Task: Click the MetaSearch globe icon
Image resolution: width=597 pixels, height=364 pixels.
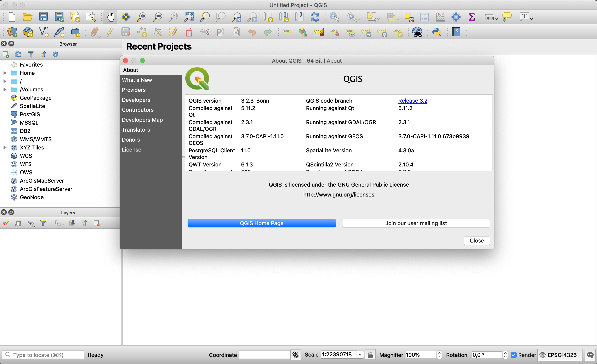Action: [x=417, y=32]
